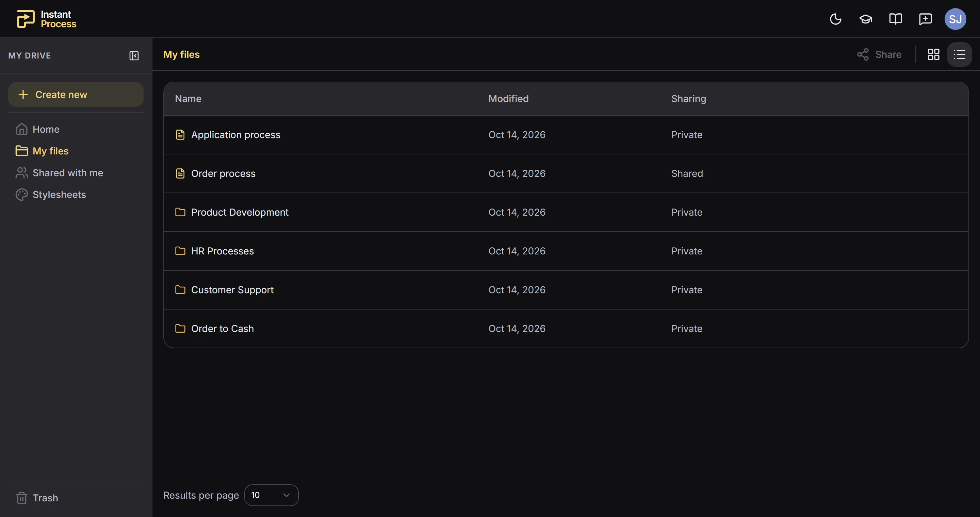Open the graduation cap tutorials icon

point(865,19)
